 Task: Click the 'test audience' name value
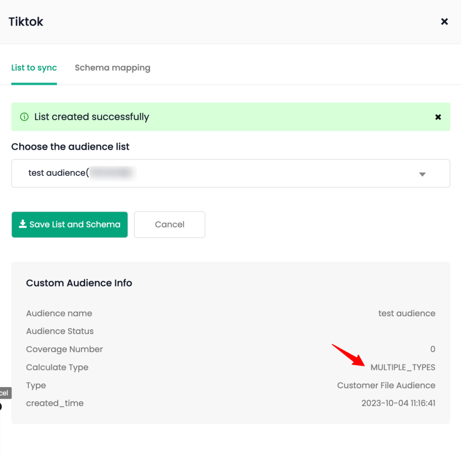coord(407,313)
